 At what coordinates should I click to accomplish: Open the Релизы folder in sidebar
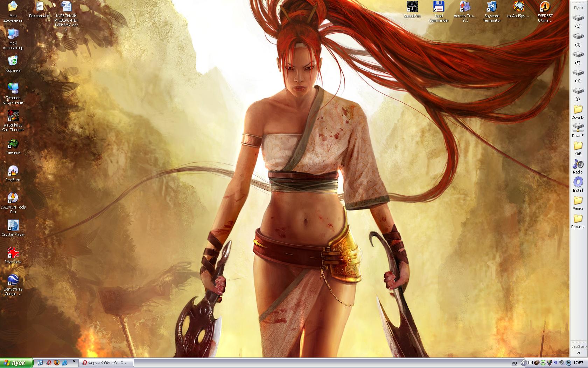click(x=577, y=220)
